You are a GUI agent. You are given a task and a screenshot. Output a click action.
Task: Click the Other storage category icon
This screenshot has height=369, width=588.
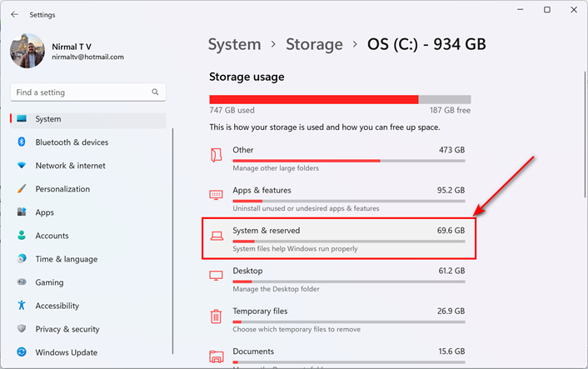pos(216,155)
